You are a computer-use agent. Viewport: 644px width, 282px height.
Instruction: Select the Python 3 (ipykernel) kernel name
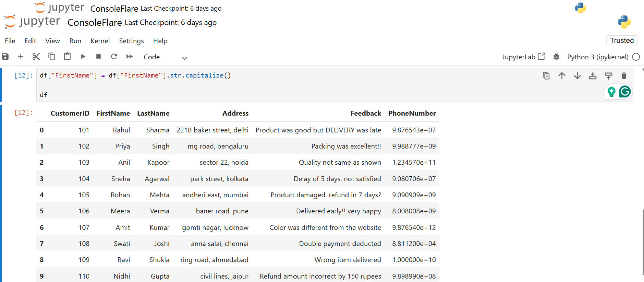[x=598, y=57]
